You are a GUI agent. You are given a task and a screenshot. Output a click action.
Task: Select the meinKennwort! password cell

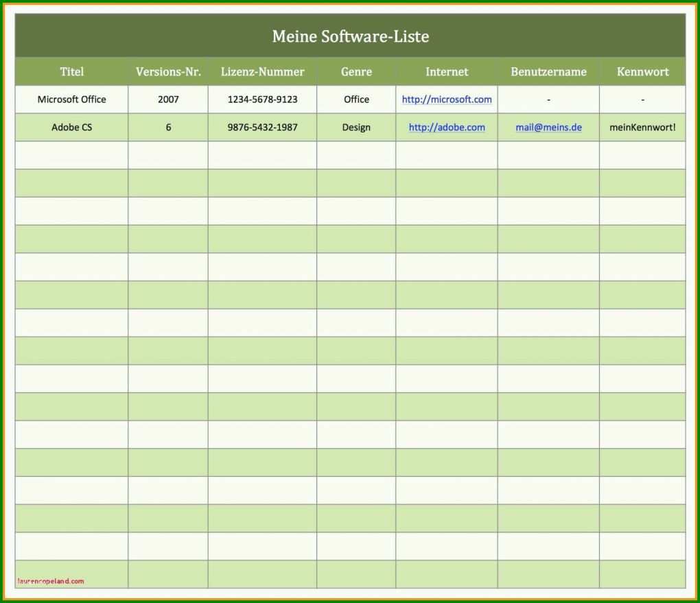pyautogui.click(x=642, y=127)
